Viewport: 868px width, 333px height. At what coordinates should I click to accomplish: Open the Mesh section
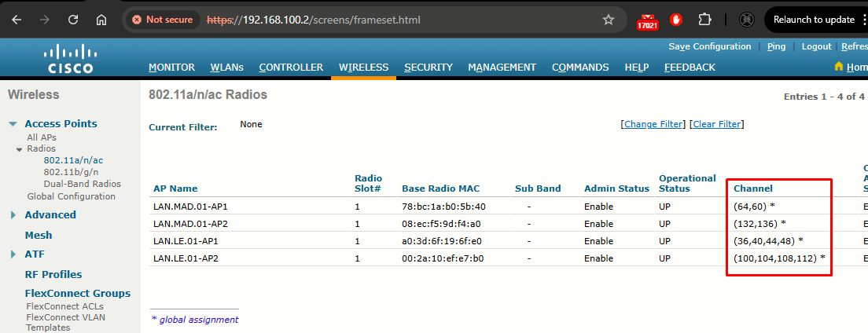39,235
